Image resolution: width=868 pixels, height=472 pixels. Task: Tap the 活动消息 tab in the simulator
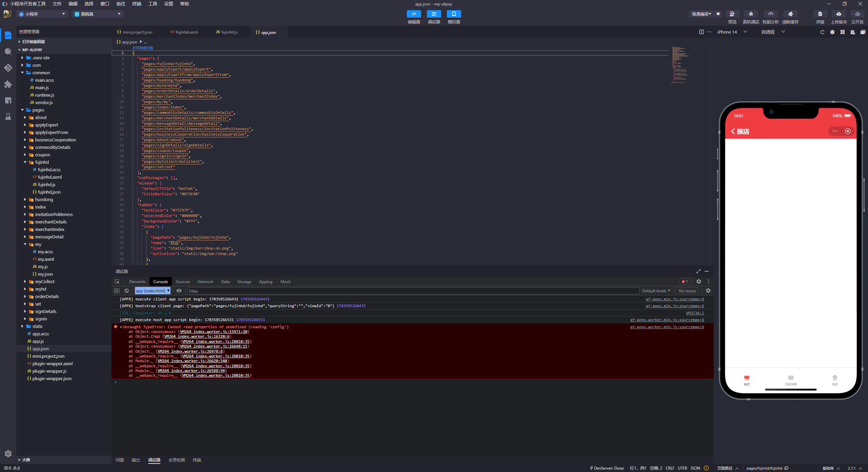[791, 380]
